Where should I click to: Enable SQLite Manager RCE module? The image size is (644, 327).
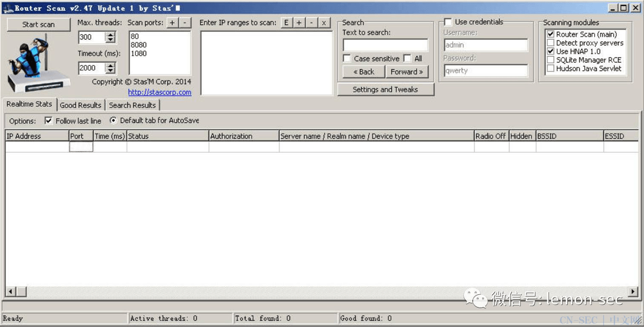(550, 60)
